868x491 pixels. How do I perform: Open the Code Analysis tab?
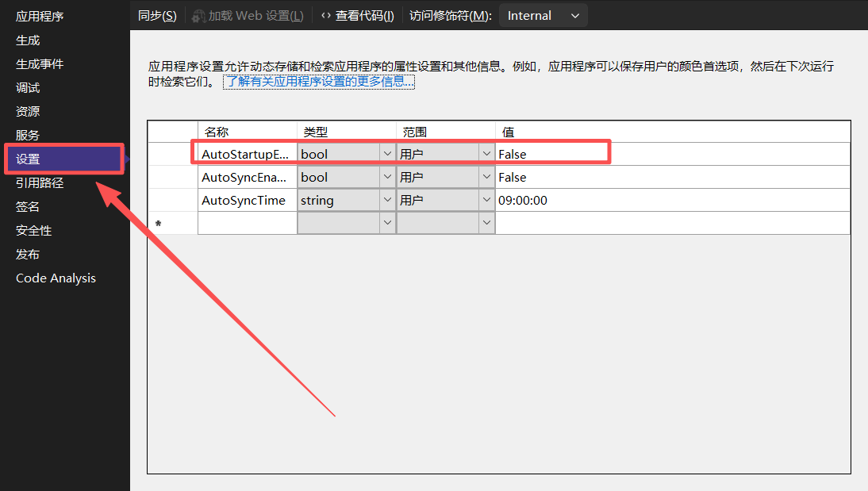(x=56, y=278)
